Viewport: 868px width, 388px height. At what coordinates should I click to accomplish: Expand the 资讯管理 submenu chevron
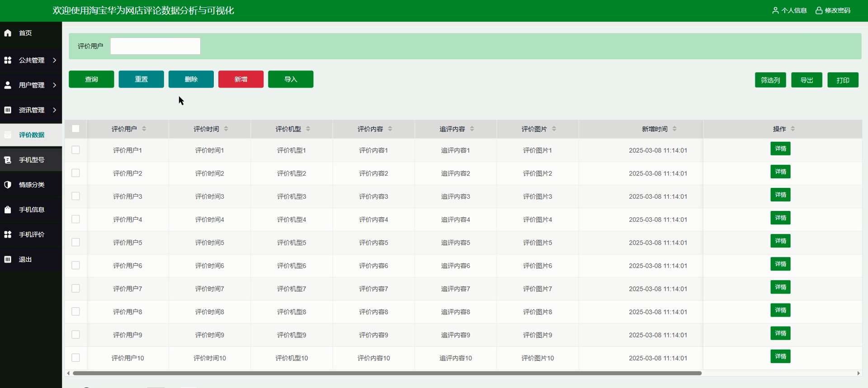pyautogui.click(x=54, y=110)
